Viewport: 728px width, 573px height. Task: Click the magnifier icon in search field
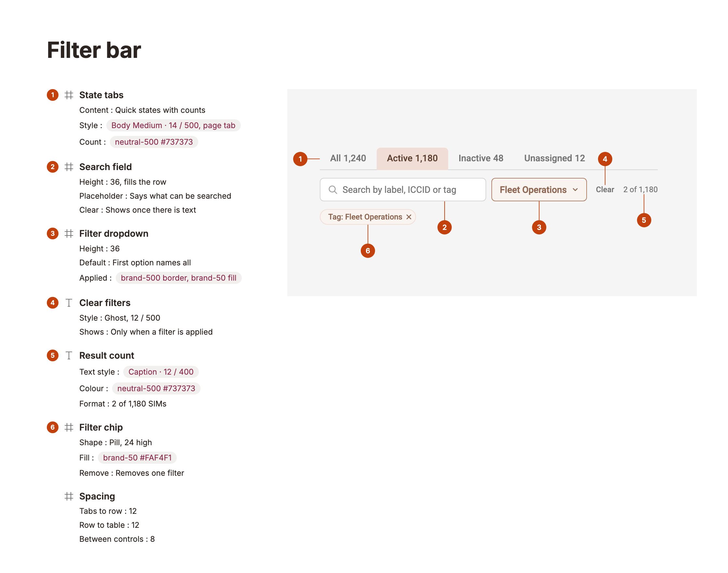[x=333, y=190]
